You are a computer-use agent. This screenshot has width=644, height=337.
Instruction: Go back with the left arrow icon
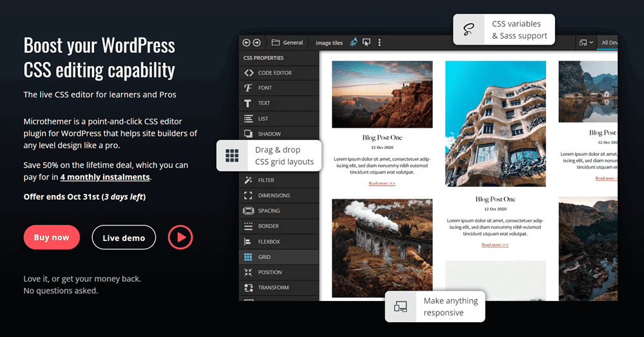click(x=246, y=43)
